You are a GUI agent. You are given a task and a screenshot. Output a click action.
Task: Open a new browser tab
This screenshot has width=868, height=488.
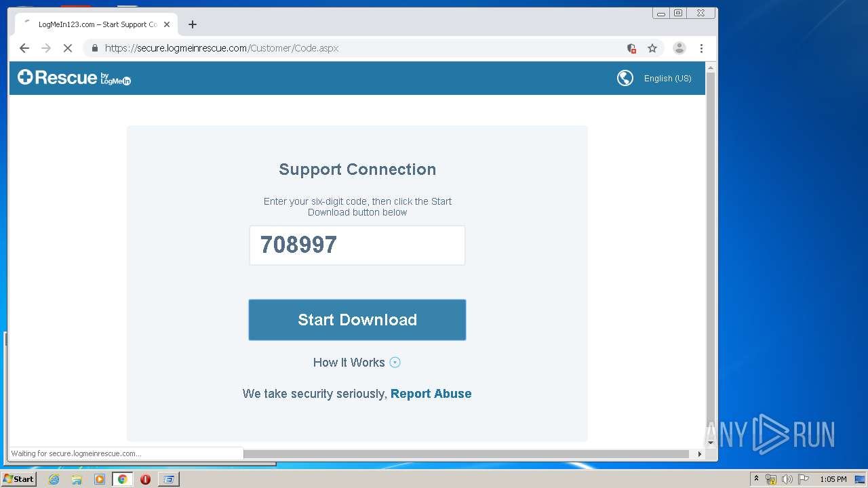(193, 24)
